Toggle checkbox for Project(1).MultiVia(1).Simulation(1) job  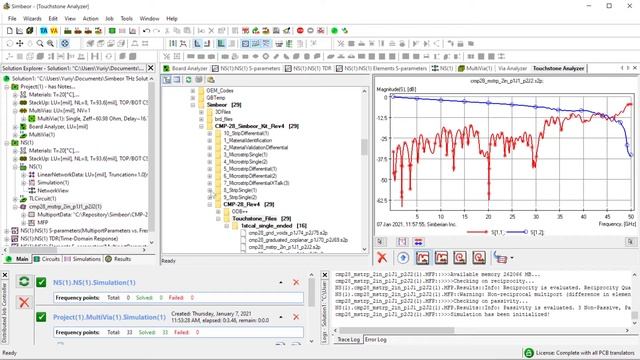(x=41, y=317)
